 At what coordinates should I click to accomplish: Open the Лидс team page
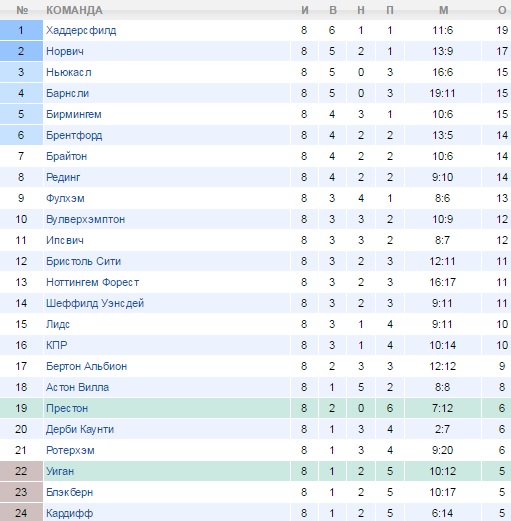click(58, 324)
